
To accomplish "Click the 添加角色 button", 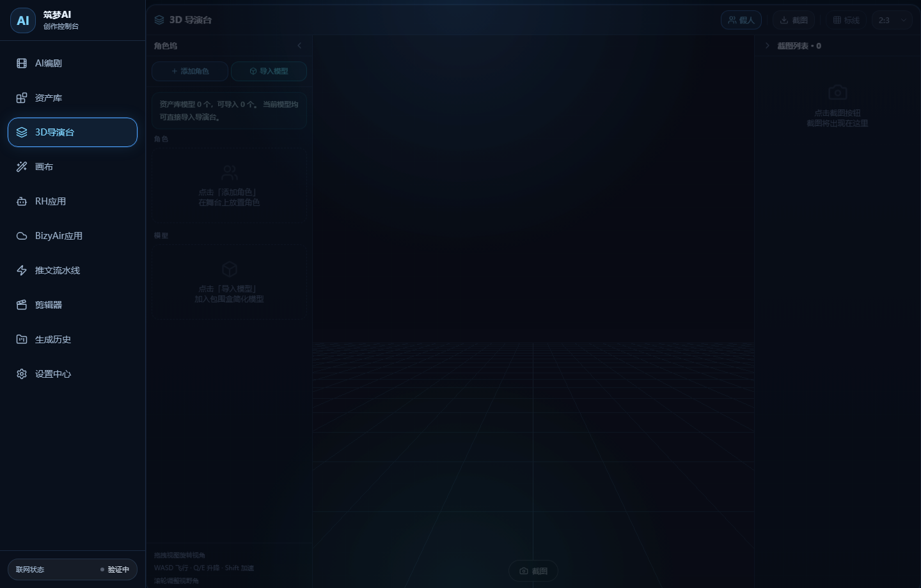I will click(x=190, y=71).
